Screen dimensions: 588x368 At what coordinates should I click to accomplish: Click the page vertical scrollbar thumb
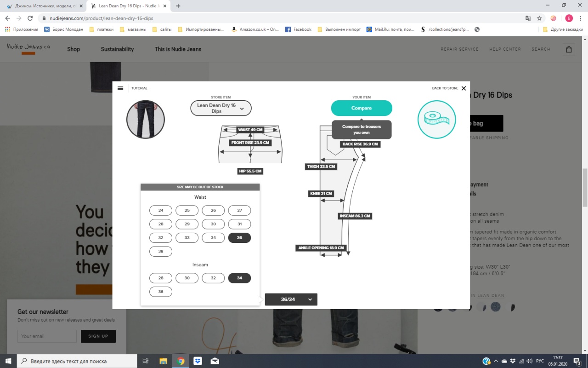(585, 188)
